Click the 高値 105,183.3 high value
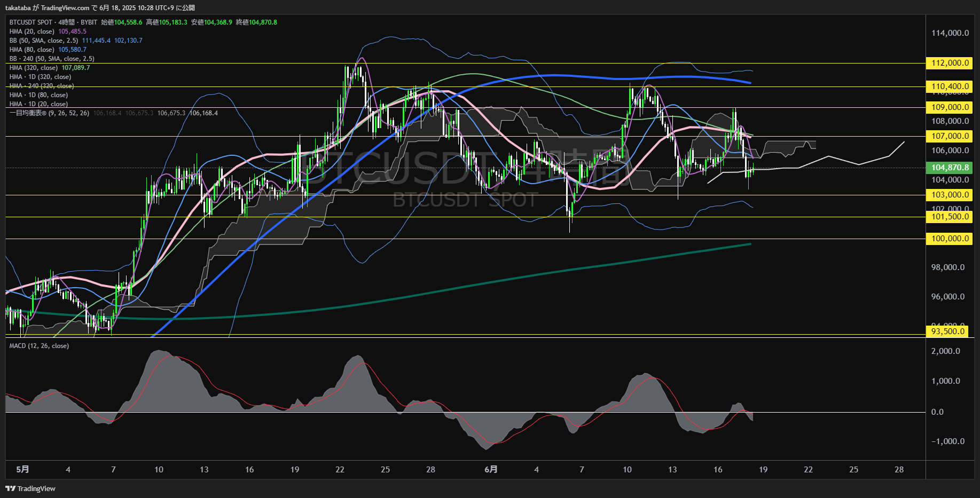This screenshot has height=498, width=980. click(x=167, y=22)
